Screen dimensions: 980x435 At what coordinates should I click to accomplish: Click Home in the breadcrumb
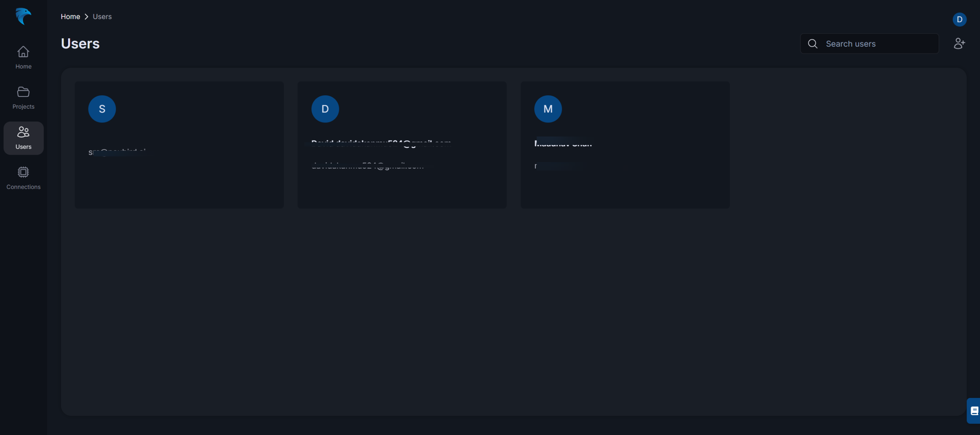(70, 16)
